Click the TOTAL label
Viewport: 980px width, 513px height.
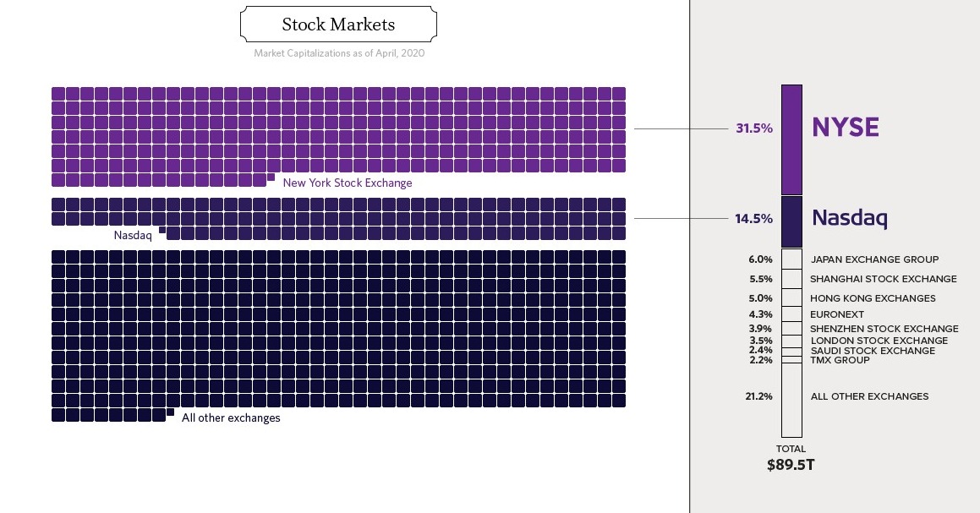click(791, 449)
